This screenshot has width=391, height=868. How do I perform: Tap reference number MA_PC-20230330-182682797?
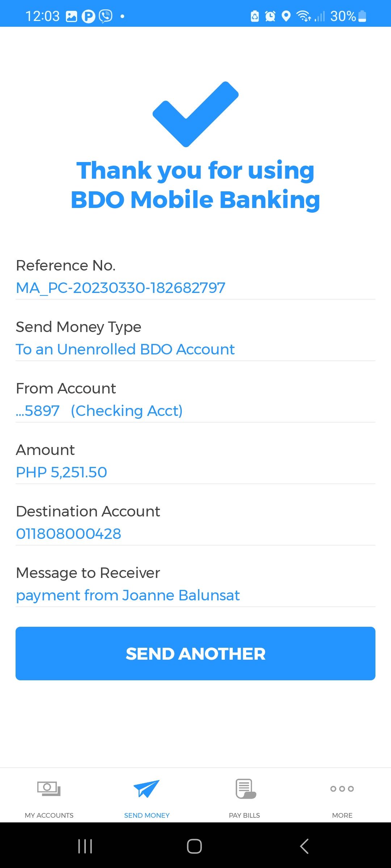pos(121,288)
